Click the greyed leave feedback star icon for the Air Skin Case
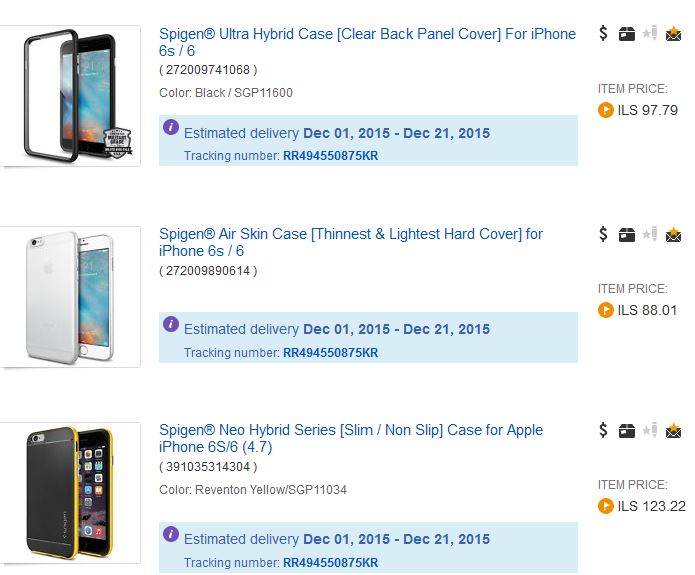The width and height of the screenshot is (695, 575). (x=650, y=234)
